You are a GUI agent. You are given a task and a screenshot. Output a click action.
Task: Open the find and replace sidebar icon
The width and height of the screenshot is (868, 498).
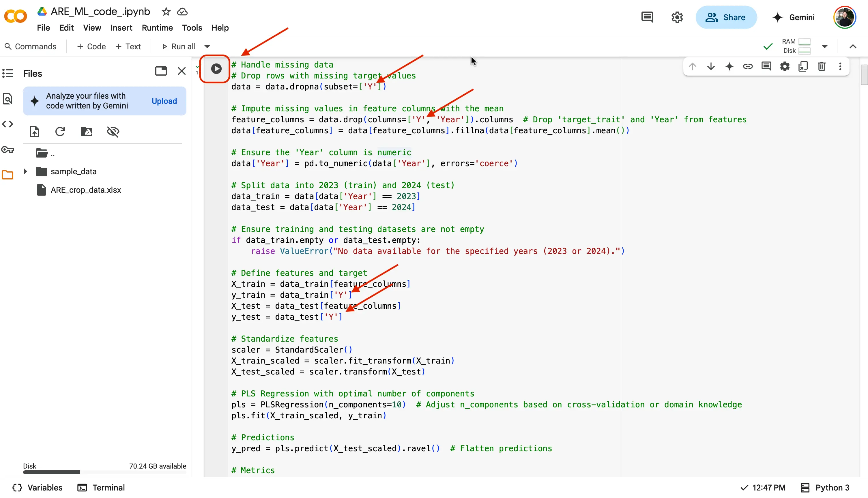[8, 98]
